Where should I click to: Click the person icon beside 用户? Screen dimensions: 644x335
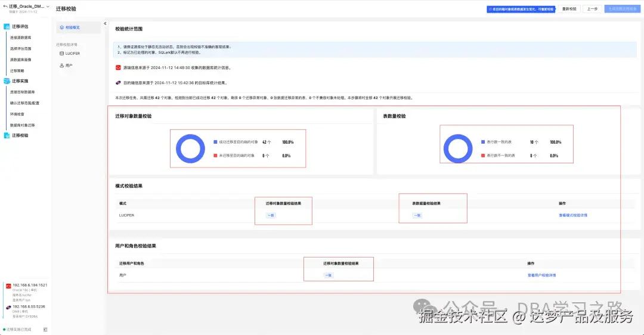click(x=61, y=66)
